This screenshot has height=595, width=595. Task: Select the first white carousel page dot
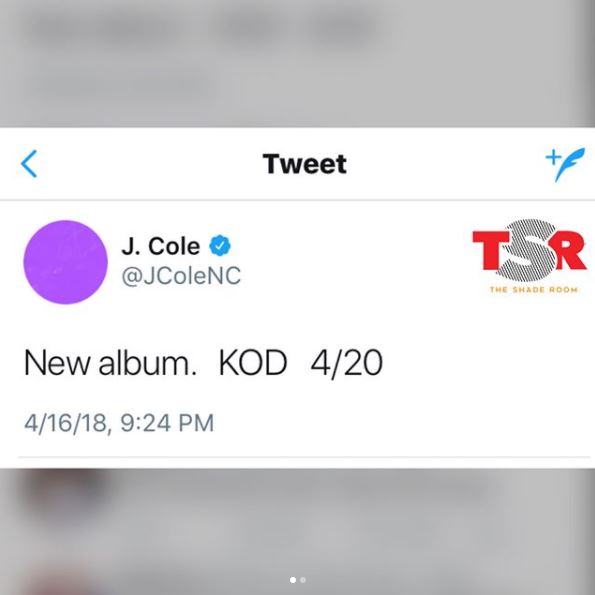(293, 580)
